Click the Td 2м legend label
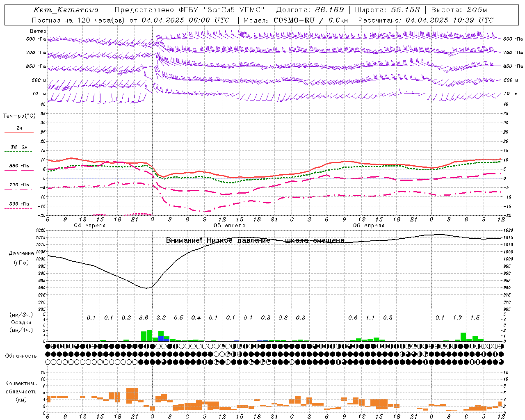Screen dimensions: 525x420 click(x=19, y=147)
